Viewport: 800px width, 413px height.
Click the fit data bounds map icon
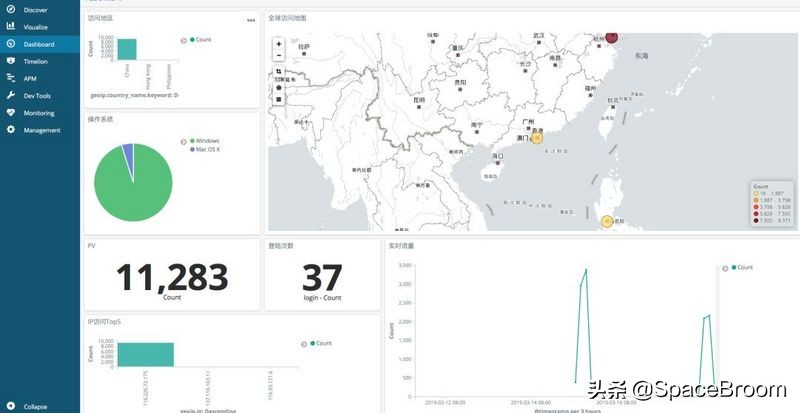pyautogui.click(x=279, y=71)
